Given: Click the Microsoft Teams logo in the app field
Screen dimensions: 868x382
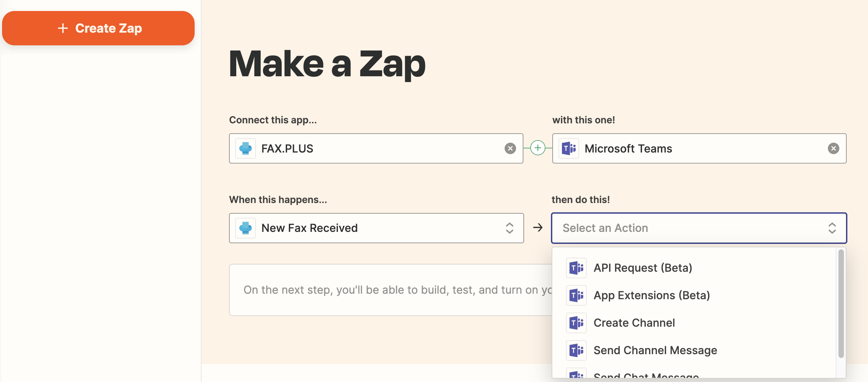Looking at the screenshot, I should pos(569,148).
